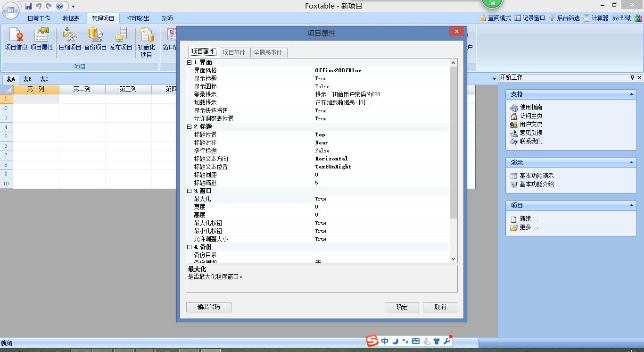
Task: Click the 第二列 column header
Action: [x=82, y=89]
